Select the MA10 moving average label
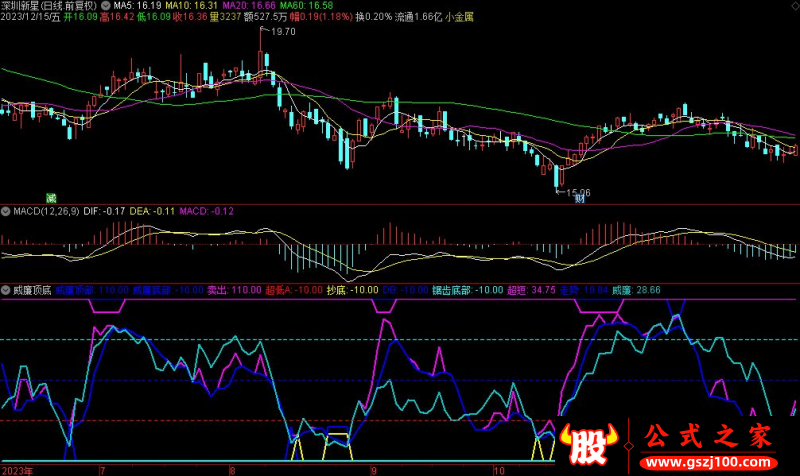This screenshot has height=476, width=800. click(x=191, y=5)
